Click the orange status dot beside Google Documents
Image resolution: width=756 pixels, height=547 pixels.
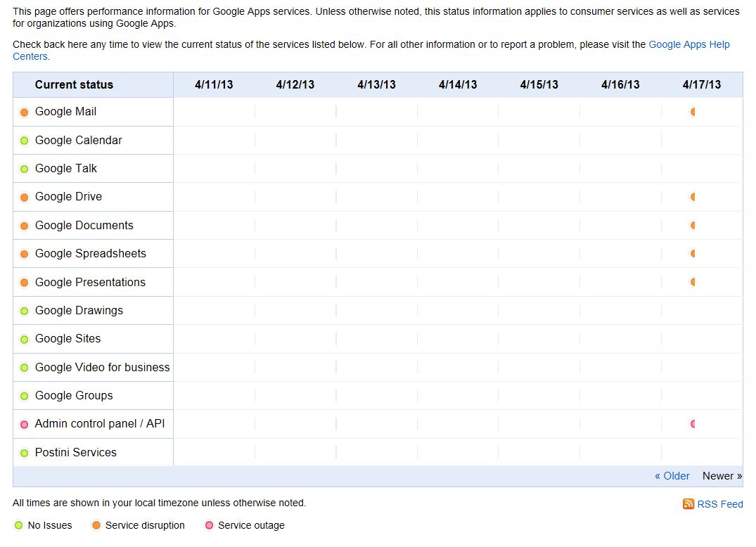click(24, 226)
